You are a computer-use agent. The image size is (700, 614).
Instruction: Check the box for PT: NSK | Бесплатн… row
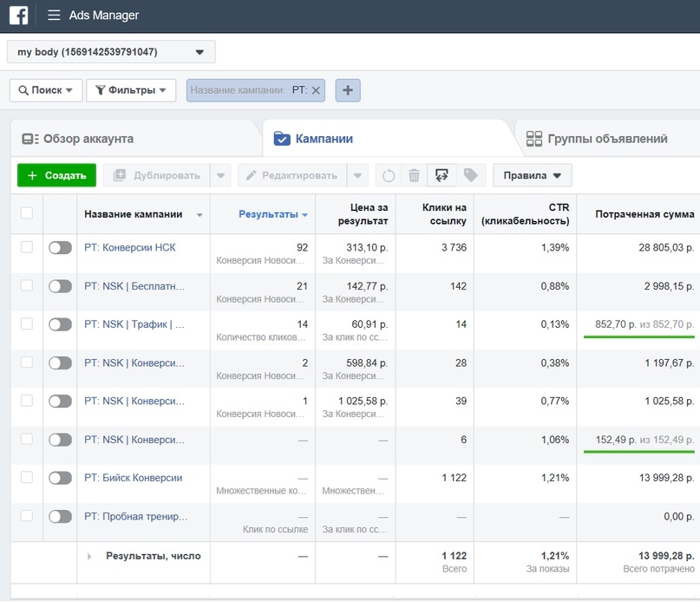[27, 285]
